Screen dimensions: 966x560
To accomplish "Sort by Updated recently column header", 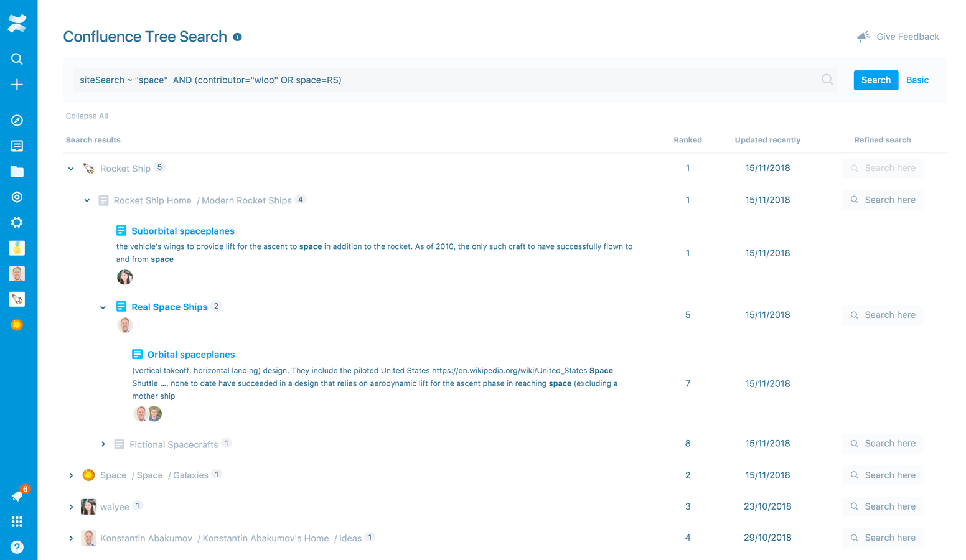I will [x=767, y=140].
